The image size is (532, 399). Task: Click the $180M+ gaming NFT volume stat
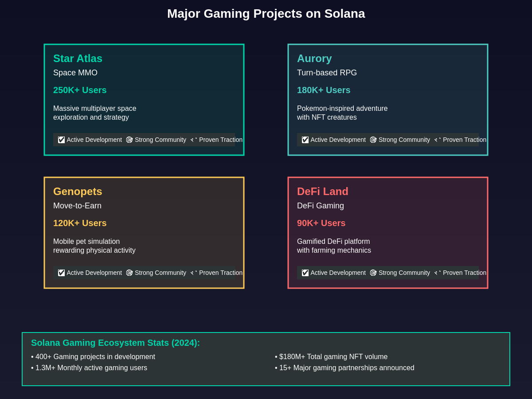pyautogui.click(x=331, y=357)
